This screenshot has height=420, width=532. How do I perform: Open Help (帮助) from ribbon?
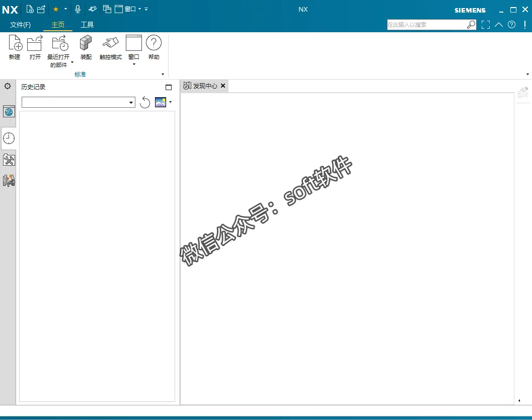click(x=154, y=47)
